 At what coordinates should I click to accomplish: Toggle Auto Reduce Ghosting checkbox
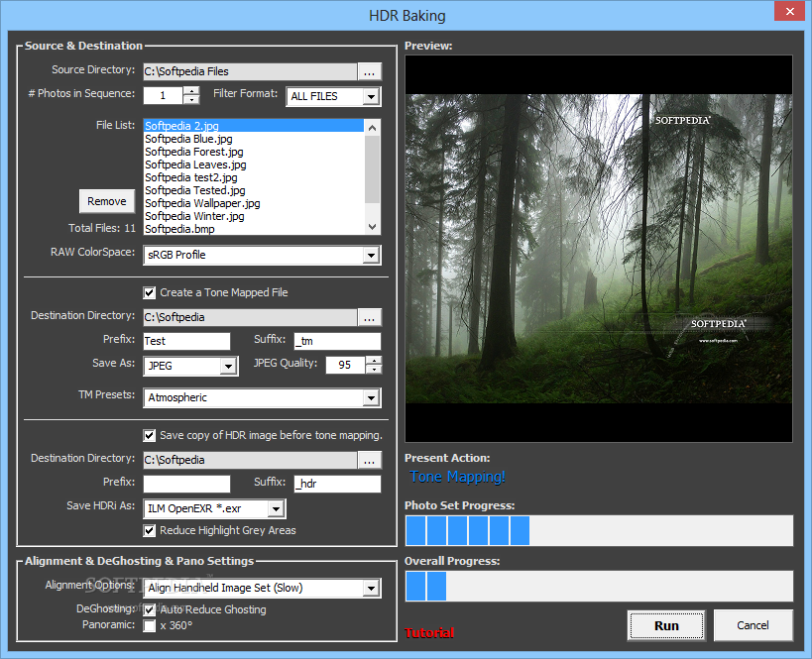pos(149,609)
